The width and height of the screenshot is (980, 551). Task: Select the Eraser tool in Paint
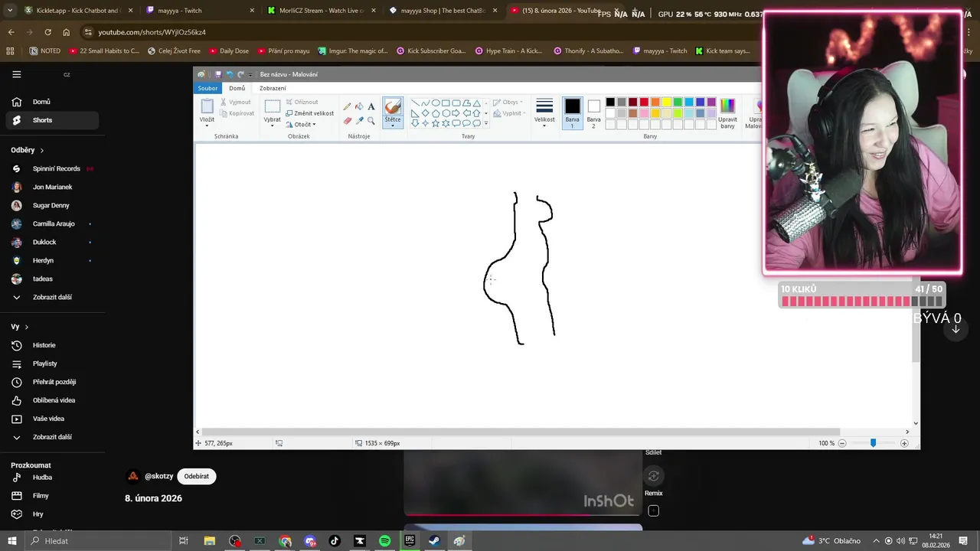click(347, 121)
